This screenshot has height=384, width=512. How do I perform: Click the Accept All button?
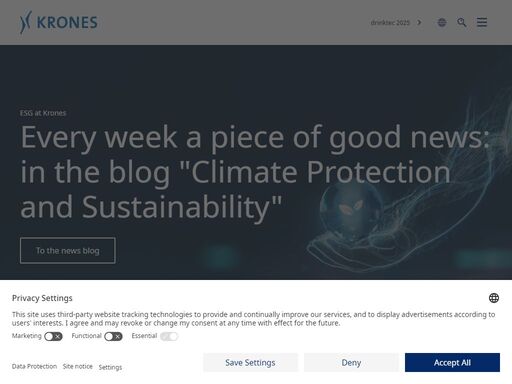coord(452,362)
